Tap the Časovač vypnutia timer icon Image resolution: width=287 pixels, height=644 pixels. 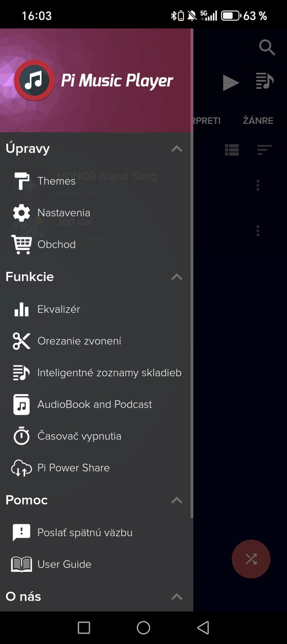[21, 436]
